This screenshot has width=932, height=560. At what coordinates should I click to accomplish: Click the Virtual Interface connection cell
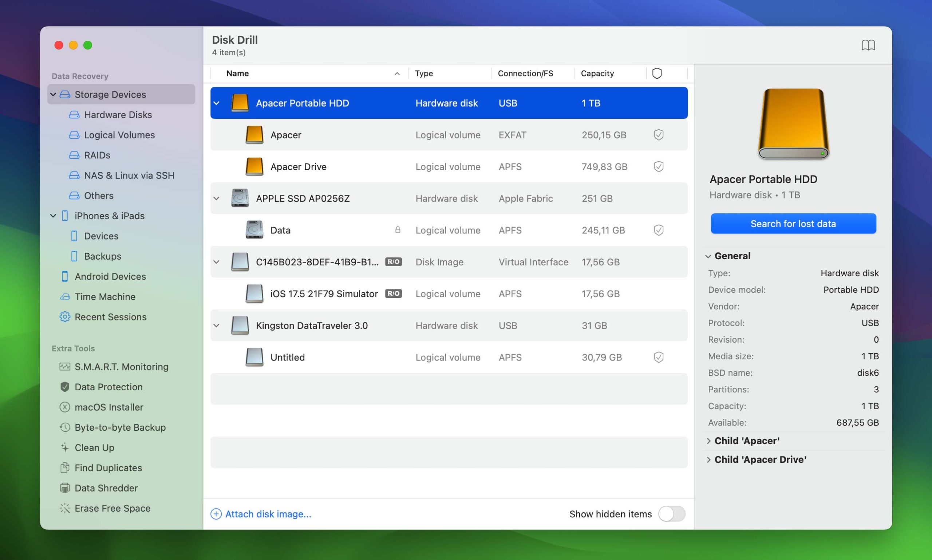[x=533, y=262]
